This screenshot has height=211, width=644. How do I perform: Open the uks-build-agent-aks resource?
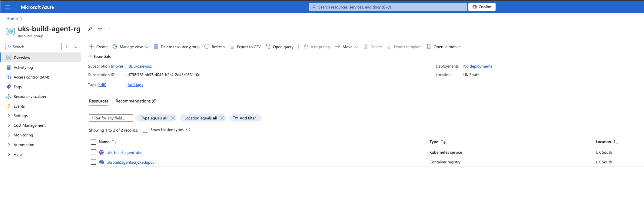tap(124, 152)
